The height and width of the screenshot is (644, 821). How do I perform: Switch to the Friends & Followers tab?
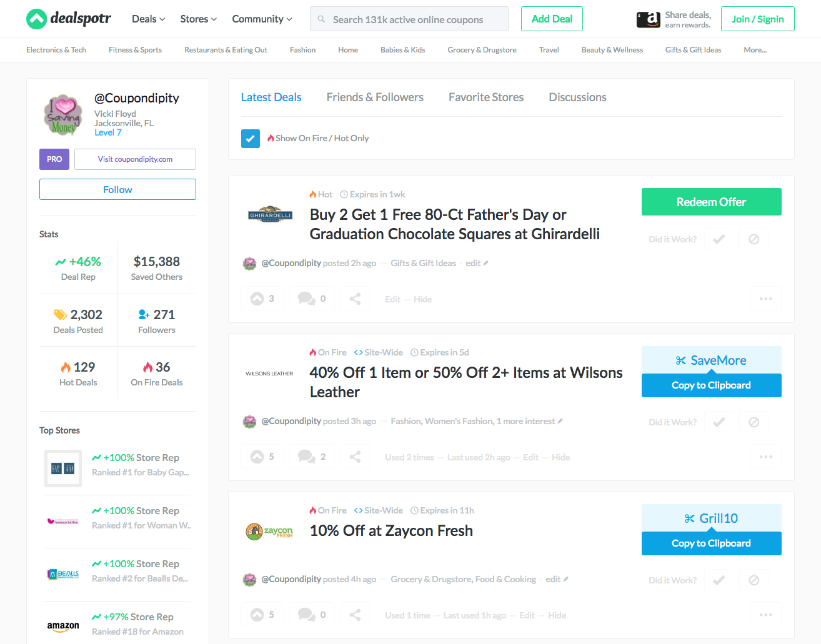click(375, 97)
